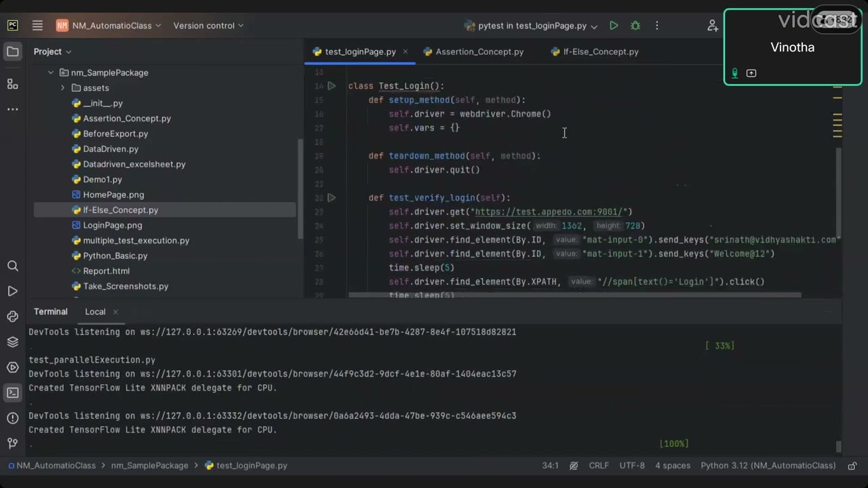This screenshot has height=488, width=868.
Task: Open the Python Packages layers icon
Action: coord(13,342)
